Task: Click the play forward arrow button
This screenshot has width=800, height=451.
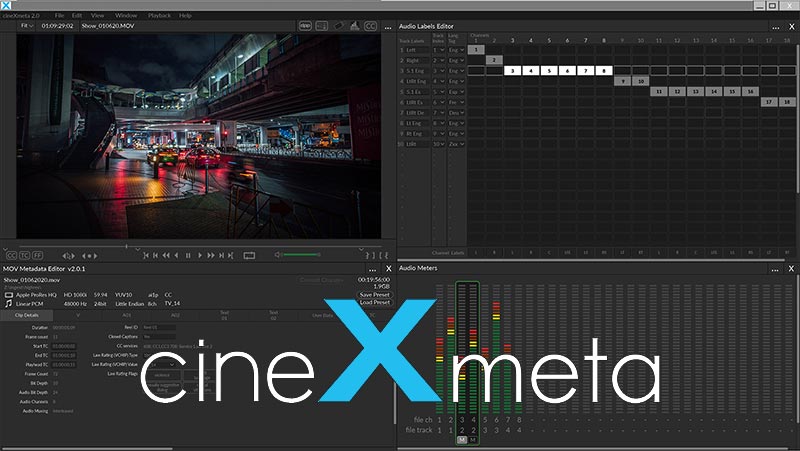Action: (x=200, y=255)
